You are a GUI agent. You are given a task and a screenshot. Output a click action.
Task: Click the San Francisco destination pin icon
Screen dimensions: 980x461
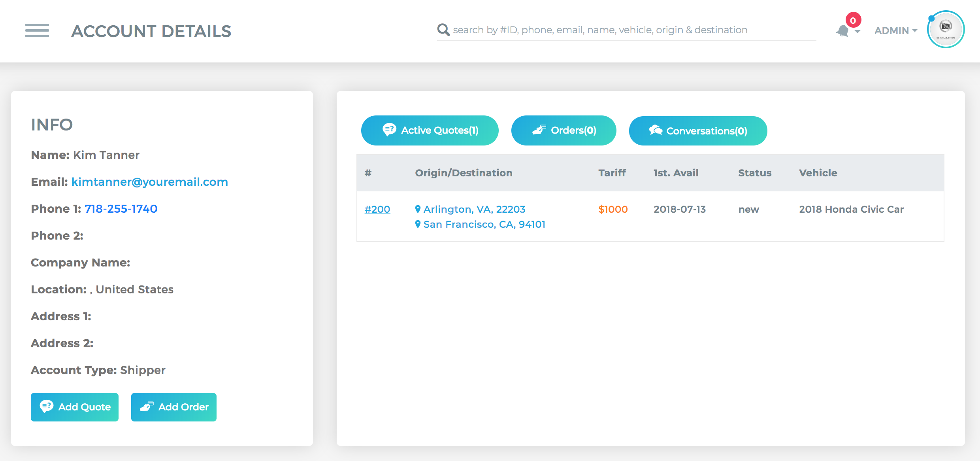coord(418,224)
